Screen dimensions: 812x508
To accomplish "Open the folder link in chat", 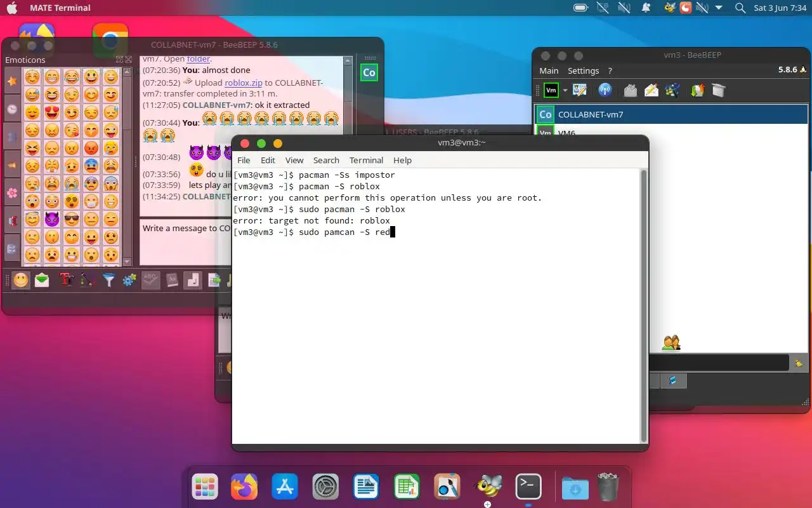I will pos(198,58).
